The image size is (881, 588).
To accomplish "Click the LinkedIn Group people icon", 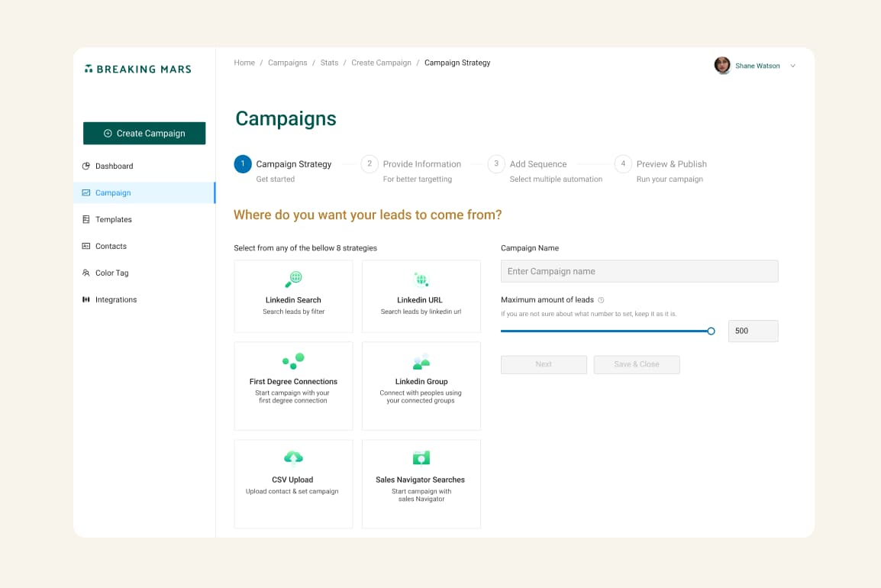I will point(421,361).
